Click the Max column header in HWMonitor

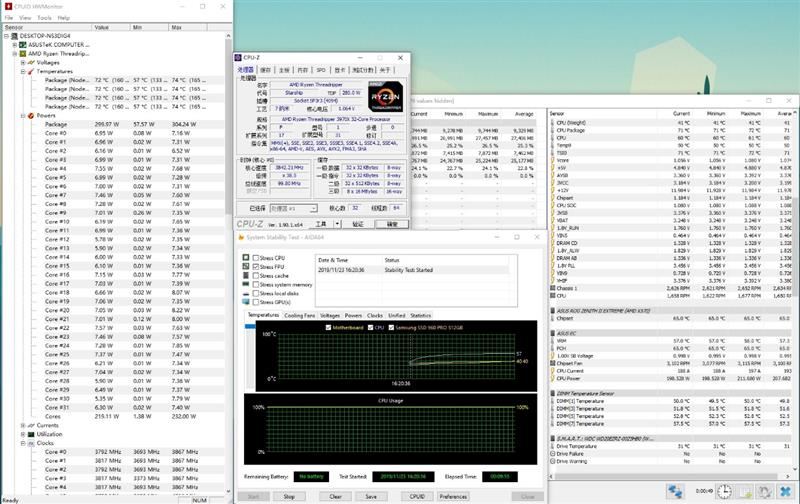[188, 27]
